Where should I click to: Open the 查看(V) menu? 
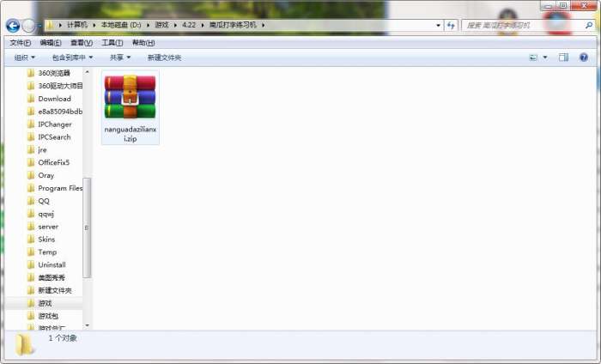pos(82,43)
